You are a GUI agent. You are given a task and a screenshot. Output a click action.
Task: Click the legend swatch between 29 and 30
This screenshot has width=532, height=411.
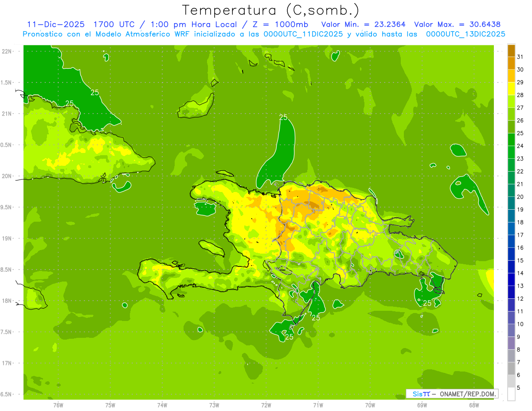click(511, 75)
